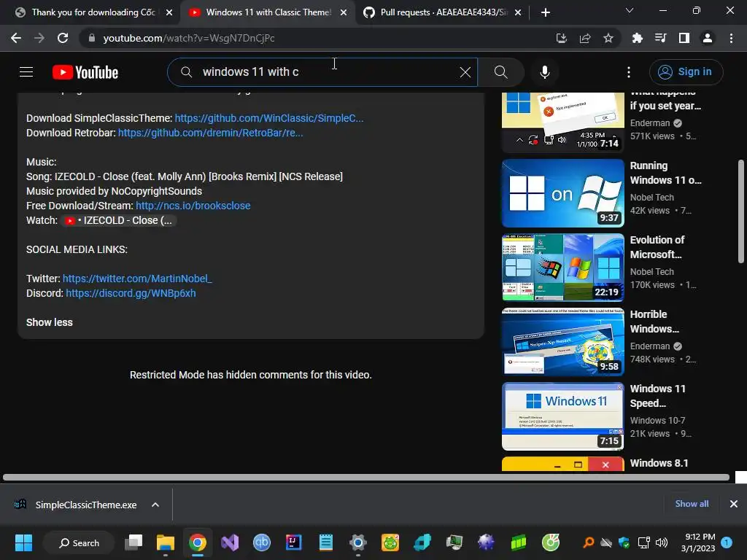Close the Coc Coc download tab
747x560 pixels.
169,12
